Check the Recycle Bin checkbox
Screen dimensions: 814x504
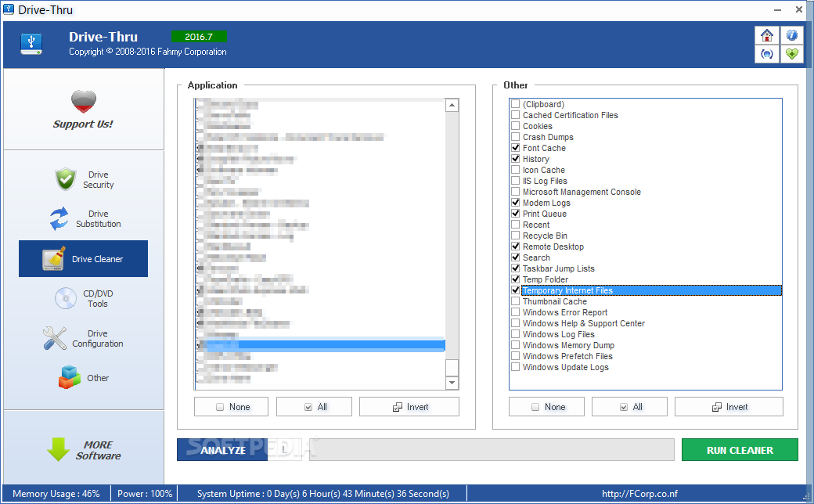516,235
